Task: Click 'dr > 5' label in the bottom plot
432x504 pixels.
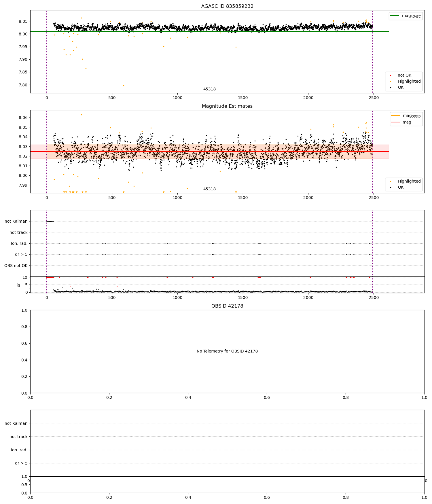Action: point(21,463)
